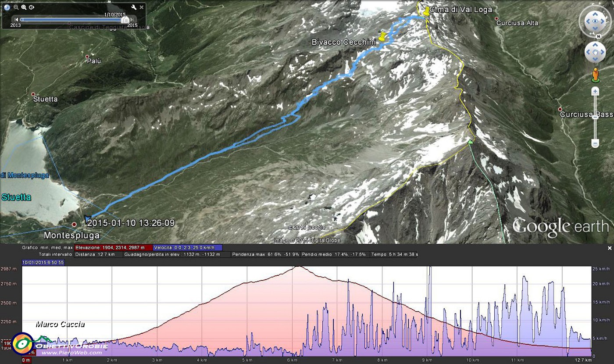Viewport: 614px width, 364px height.
Task: Click the zoom in plus button
Action: tap(595, 91)
